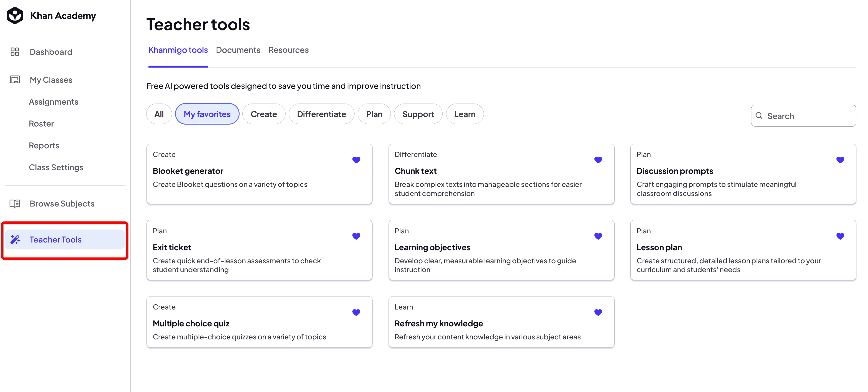Unfavorite the Lesson plan heart
868x392 pixels.
[840, 236]
